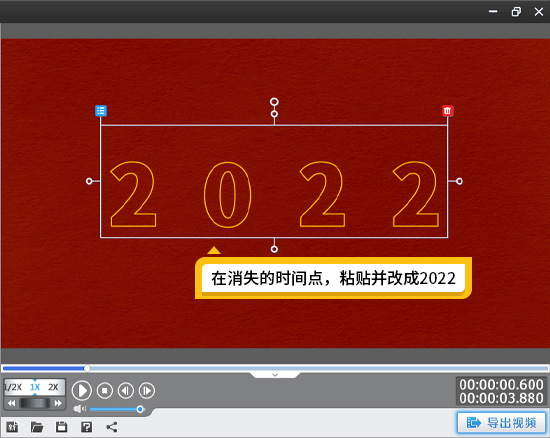The height and width of the screenshot is (438, 550).
Task: Expand the panel using the down chevron
Action: point(275,375)
